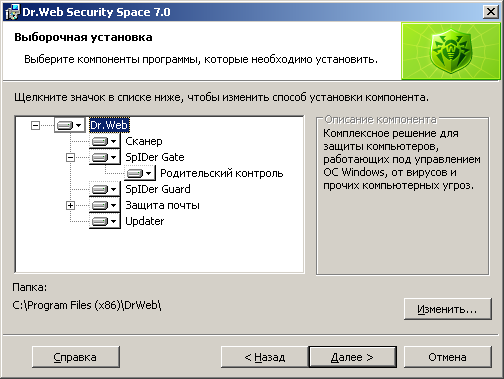The height and width of the screenshot is (379, 504).
Task: Select the Сканер component label
Action: tap(144, 141)
